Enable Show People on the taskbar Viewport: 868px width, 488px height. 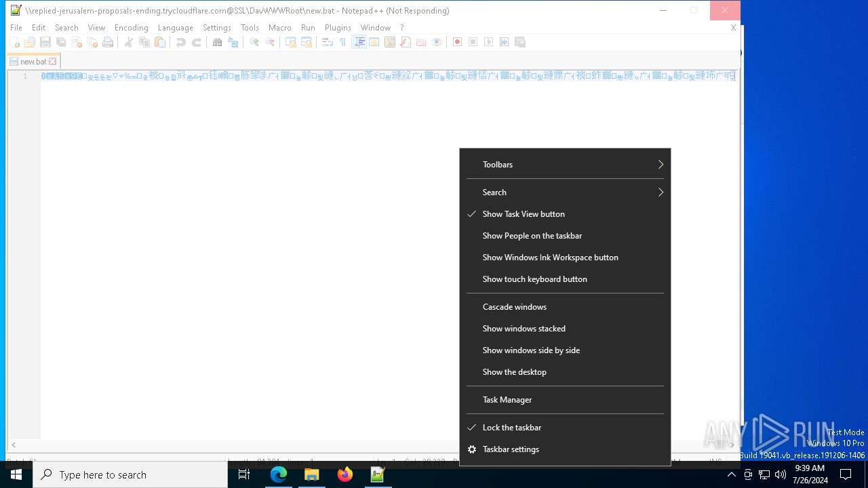(x=565, y=236)
